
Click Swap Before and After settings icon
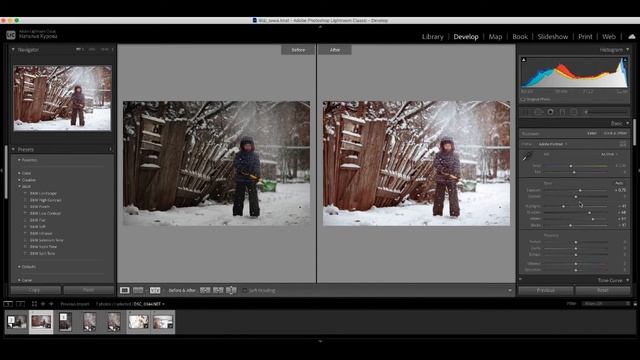(231, 290)
